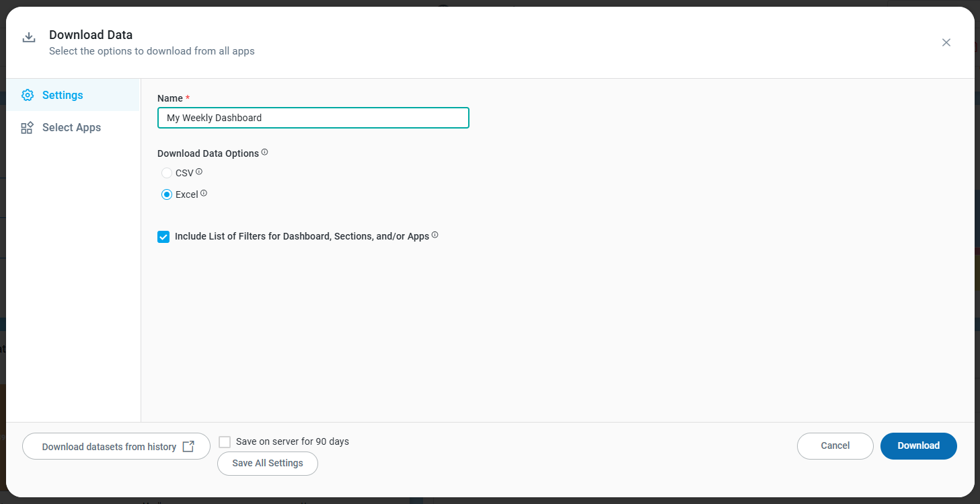Viewport: 980px width, 504px height.
Task: Enable Save on server for 90 days
Action: click(225, 442)
